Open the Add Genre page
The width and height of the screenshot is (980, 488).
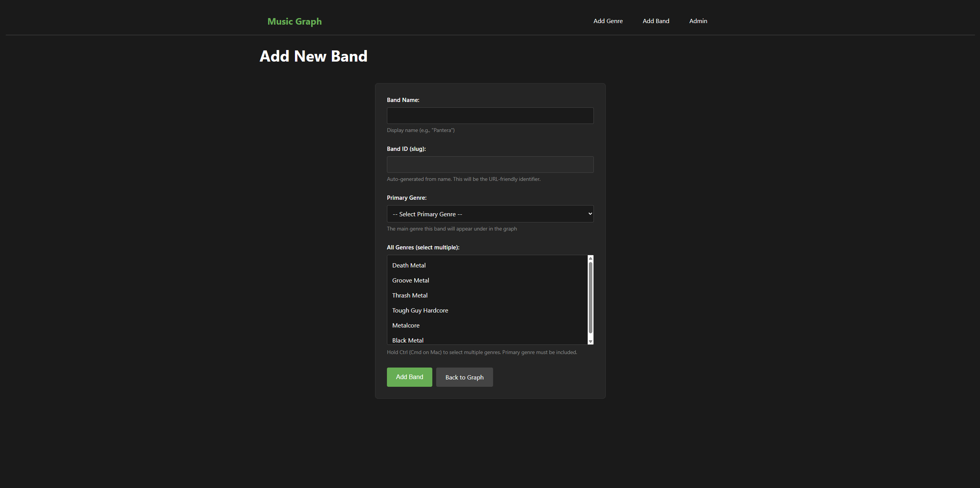[608, 21]
